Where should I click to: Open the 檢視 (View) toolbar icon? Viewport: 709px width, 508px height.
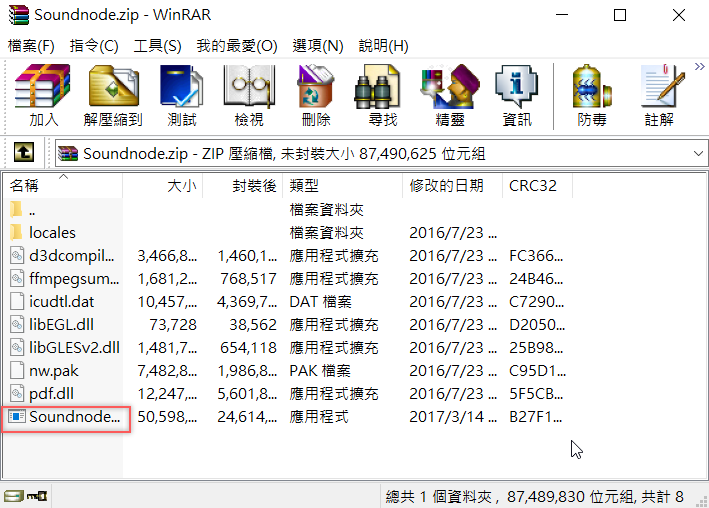[249, 96]
